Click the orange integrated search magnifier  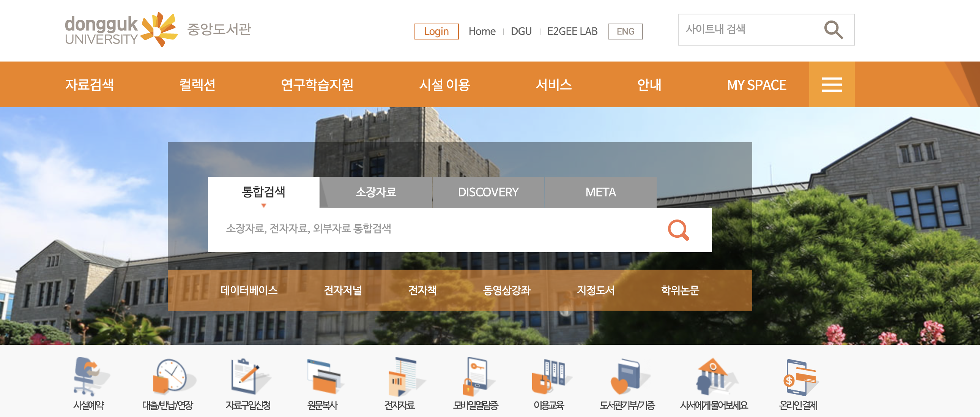tap(678, 230)
